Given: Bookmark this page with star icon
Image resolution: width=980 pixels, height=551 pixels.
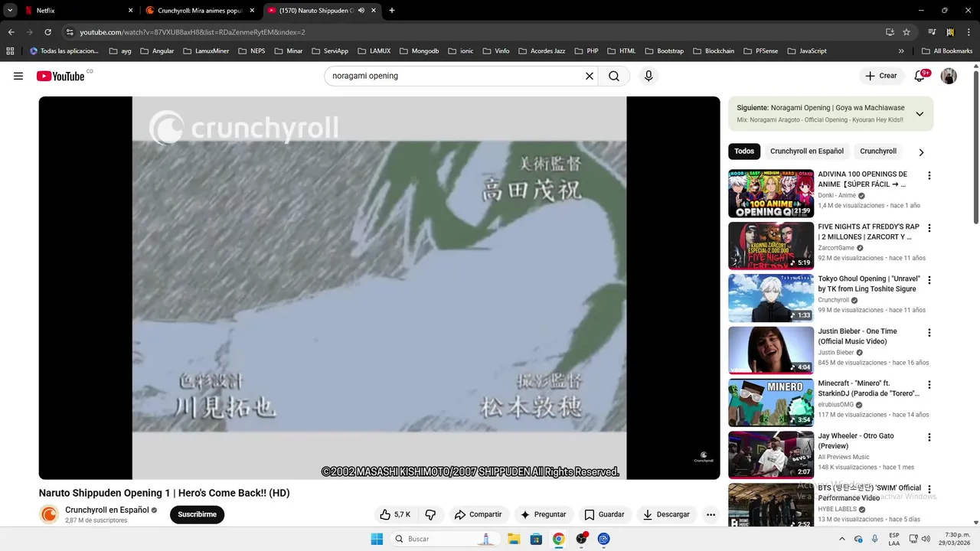Looking at the screenshot, I should (x=906, y=32).
